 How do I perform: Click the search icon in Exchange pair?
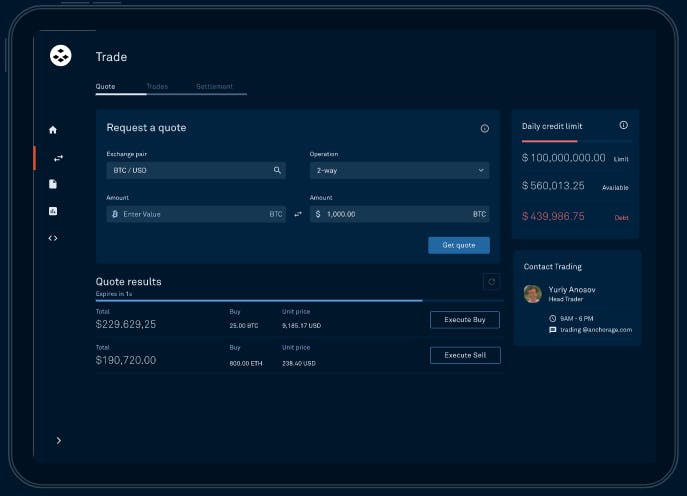277,170
